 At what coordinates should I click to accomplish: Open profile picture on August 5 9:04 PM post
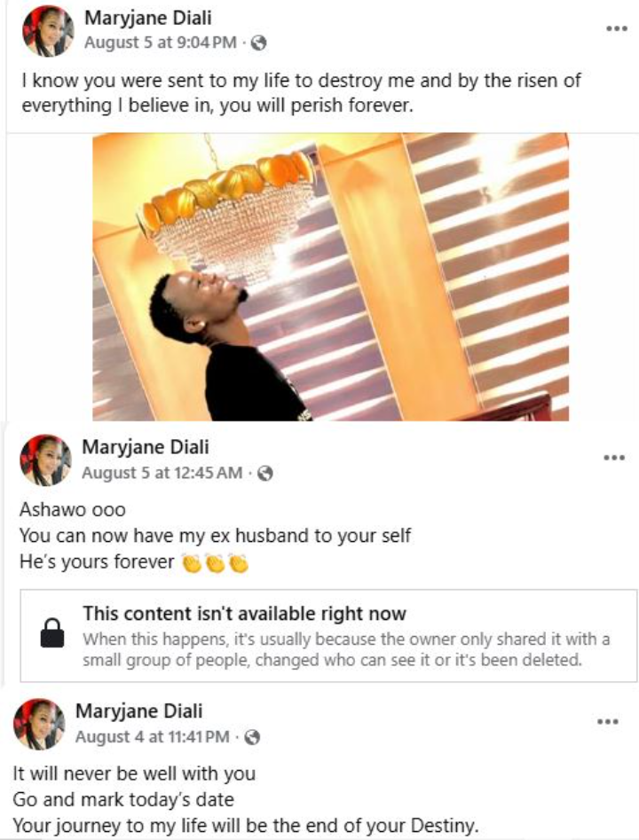coord(47,31)
